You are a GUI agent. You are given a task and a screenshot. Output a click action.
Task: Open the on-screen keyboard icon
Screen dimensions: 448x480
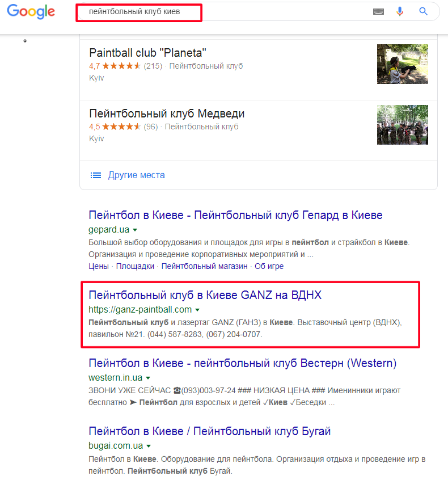pos(379,12)
